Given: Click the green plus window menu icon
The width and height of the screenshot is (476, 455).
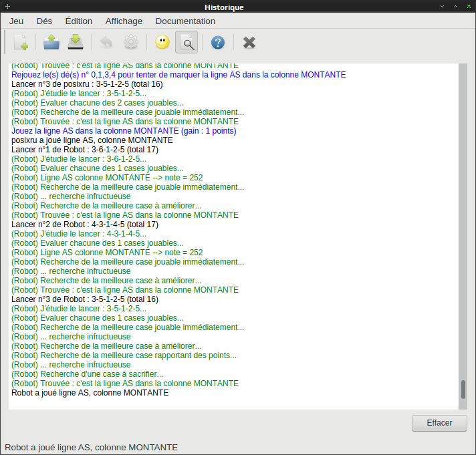Looking at the screenshot, I should coord(7,7).
